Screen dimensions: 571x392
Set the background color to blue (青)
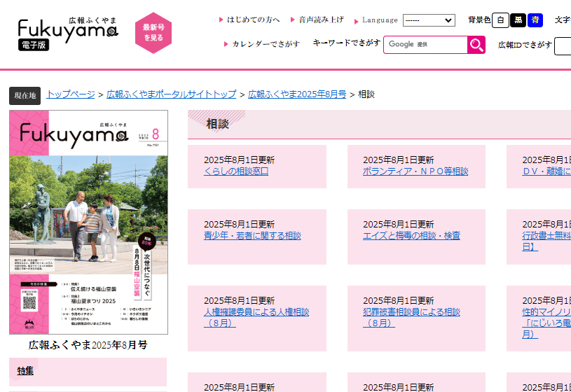[535, 20]
